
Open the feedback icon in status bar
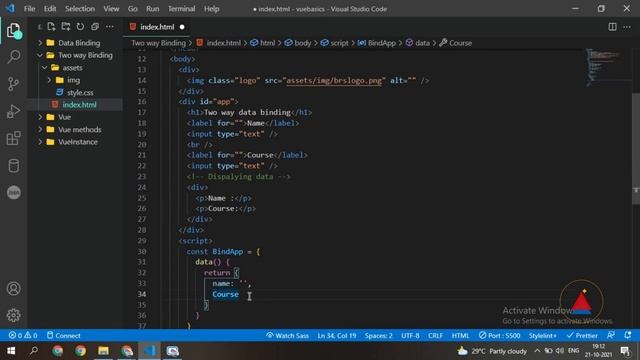(x=611, y=336)
